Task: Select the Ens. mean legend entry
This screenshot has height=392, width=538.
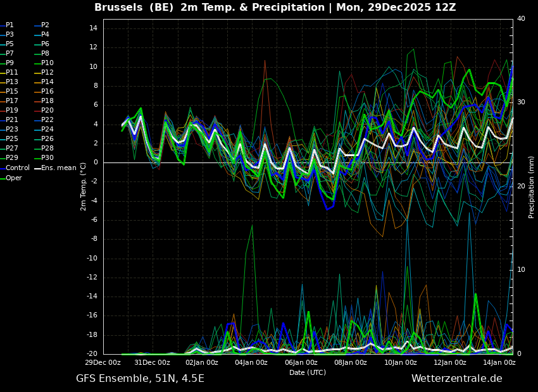Action: point(56,168)
